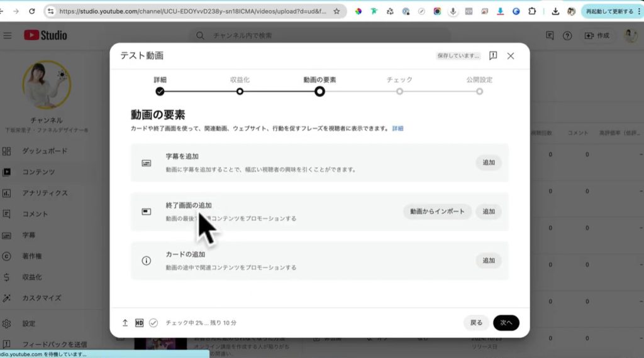The height and width of the screenshot is (358, 644).
Task: Open the YouTube Studio hamburger menu
Action: [x=8, y=36]
